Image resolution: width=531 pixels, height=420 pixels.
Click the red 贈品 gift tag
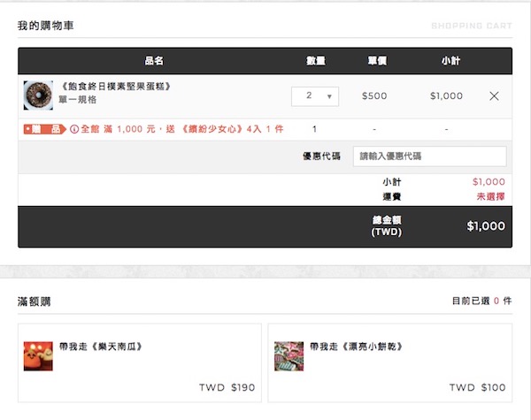44,129
